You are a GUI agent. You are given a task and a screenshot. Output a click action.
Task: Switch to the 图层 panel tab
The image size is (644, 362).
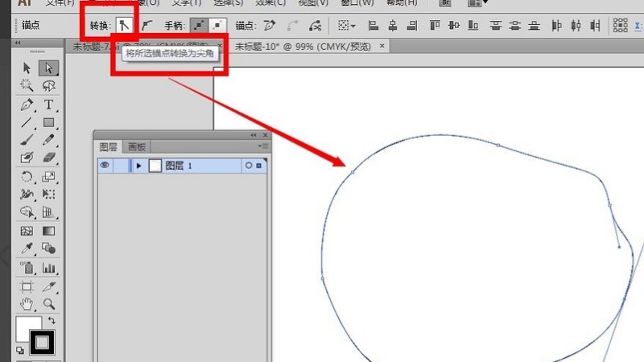coord(109,147)
